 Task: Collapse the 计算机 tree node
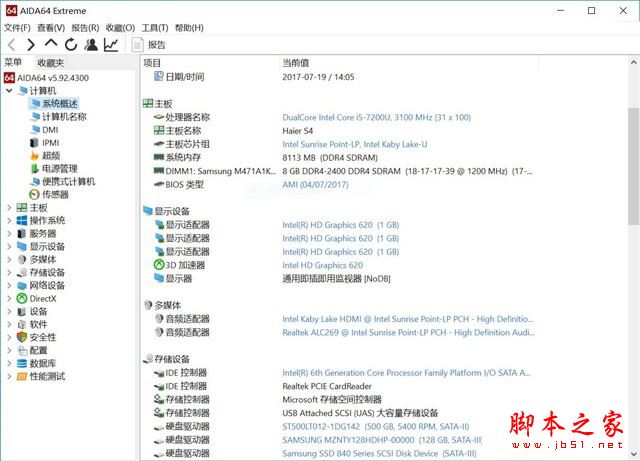9,90
